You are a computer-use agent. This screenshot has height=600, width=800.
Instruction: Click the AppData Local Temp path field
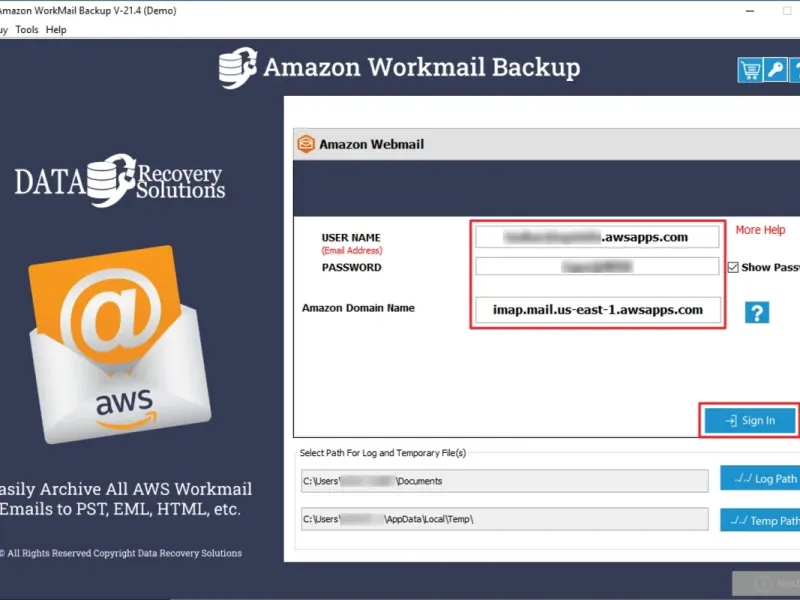[x=505, y=519]
